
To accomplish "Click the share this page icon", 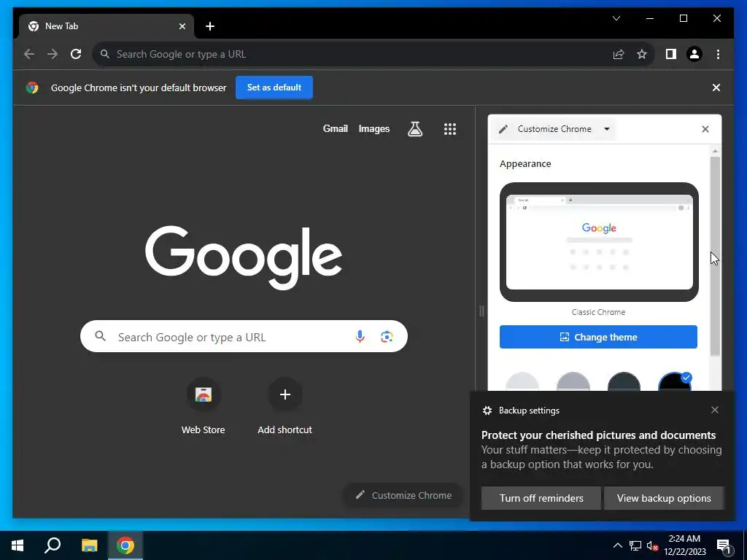I will point(619,54).
